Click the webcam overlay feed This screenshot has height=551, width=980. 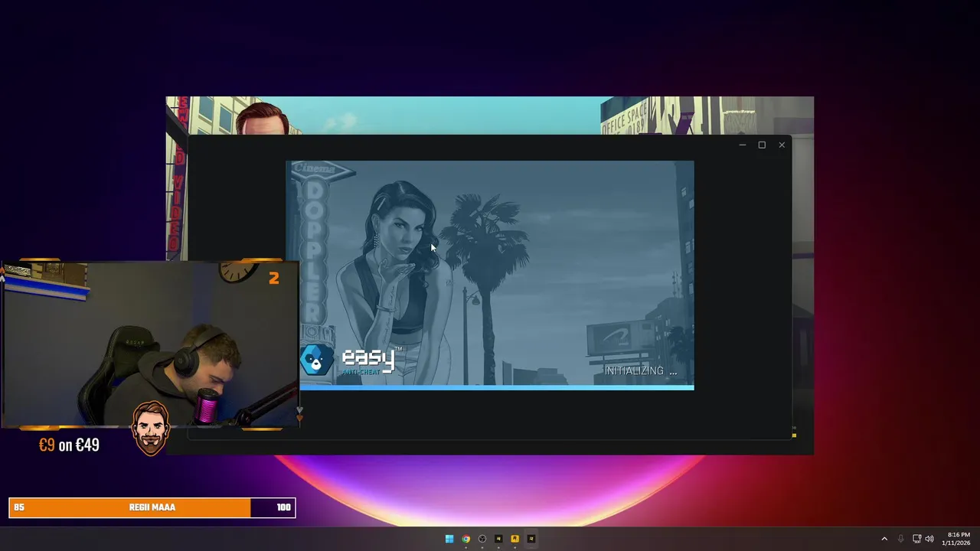pyautogui.click(x=150, y=344)
